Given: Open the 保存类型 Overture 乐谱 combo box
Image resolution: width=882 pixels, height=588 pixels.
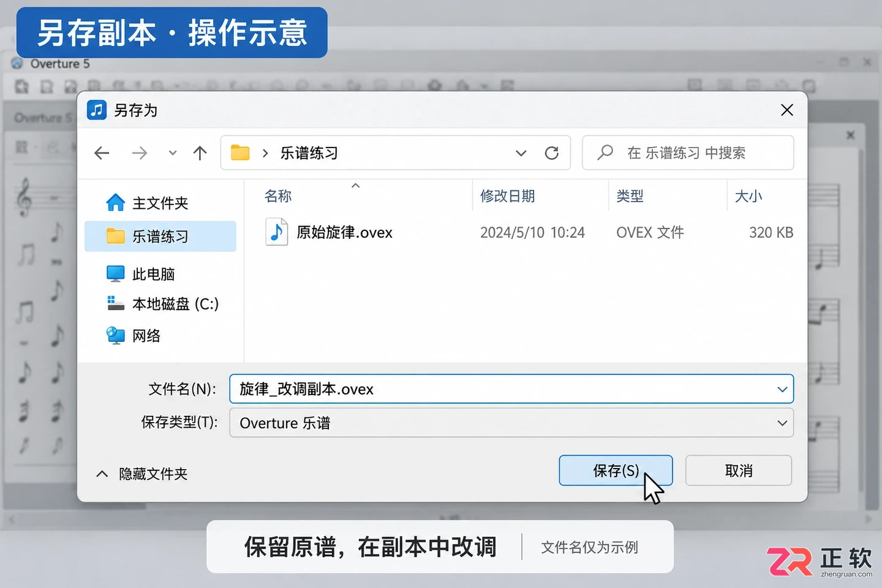Looking at the screenshot, I should [511, 423].
